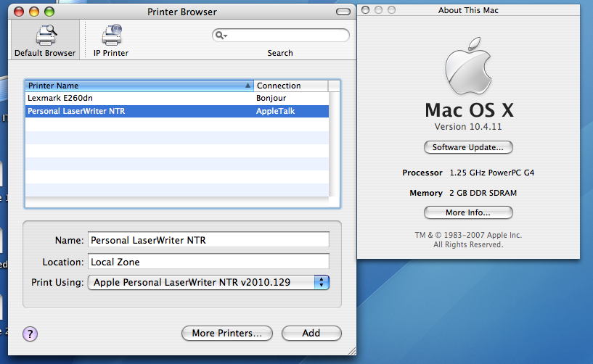Image resolution: width=593 pixels, height=364 pixels.
Task: Click the search magnifier dropdown icon
Action: 221,36
